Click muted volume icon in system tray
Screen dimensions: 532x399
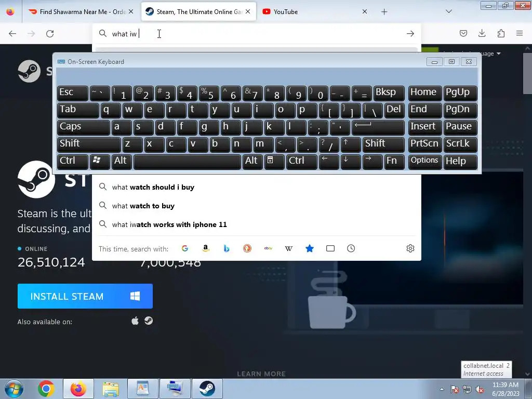(x=480, y=389)
